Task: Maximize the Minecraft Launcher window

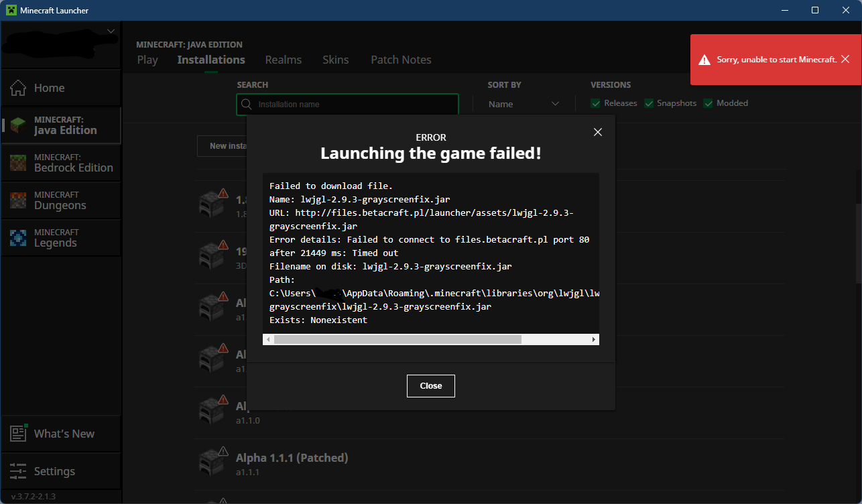Action: (815, 10)
